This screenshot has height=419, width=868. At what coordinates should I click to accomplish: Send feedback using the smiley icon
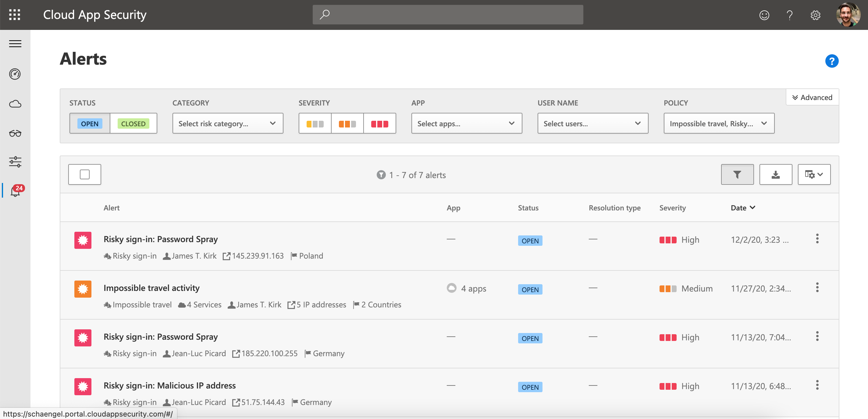764,15
